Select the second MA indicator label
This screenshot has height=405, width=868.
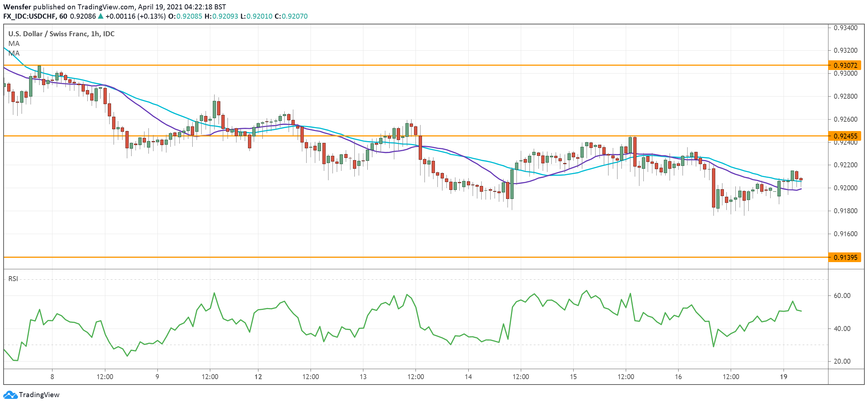(x=13, y=53)
